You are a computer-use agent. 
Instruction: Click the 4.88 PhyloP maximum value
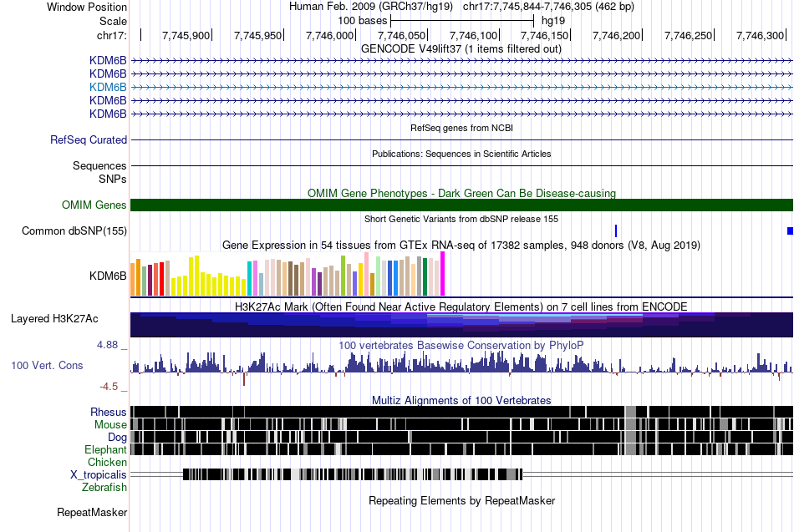click(x=107, y=345)
